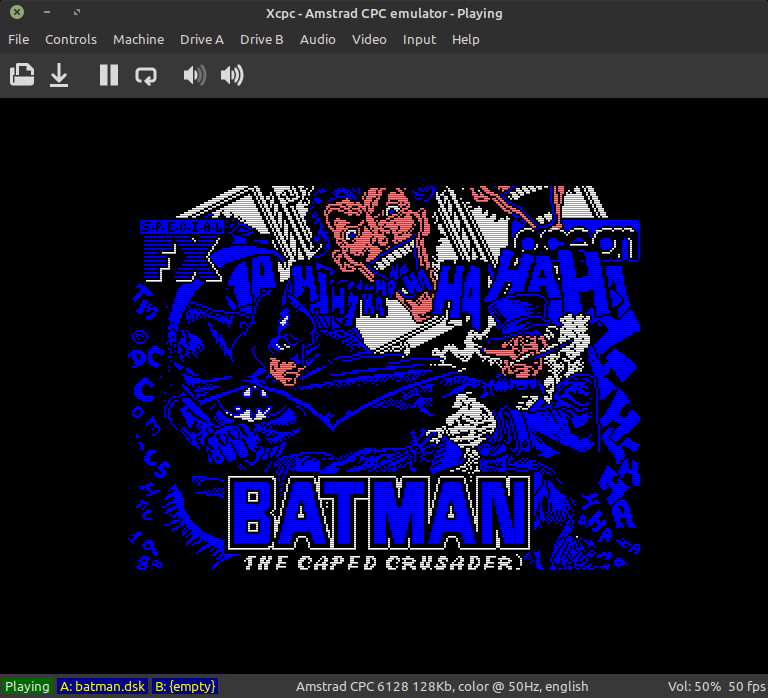Click the 'A: batman.dsk' status entry
Viewport: 768px width, 698px height.
[102, 686]
